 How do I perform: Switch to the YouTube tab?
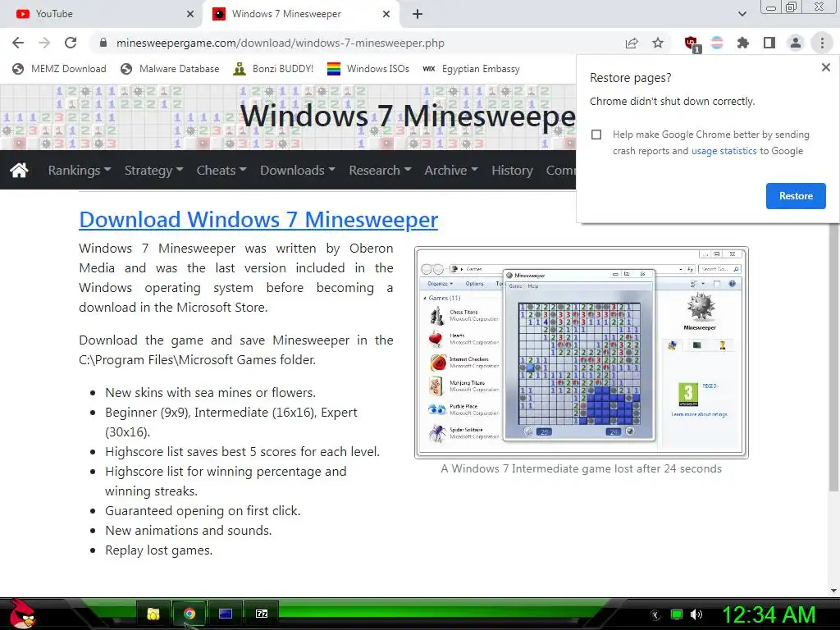[101, 14]
